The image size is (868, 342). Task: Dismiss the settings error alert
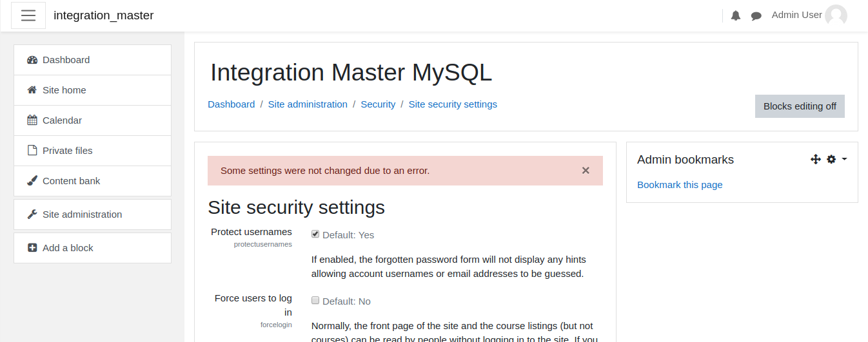coord(586,171)
